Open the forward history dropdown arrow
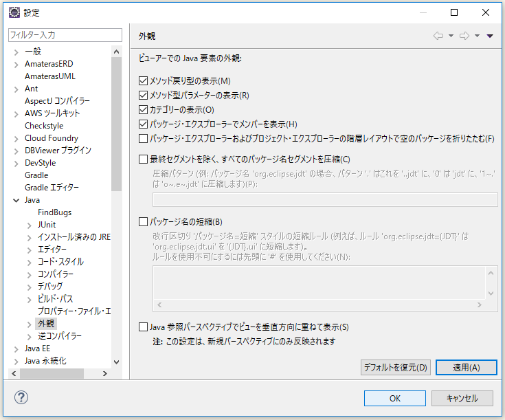The height and width of the screenshot is (420, 505). point(478,36)
